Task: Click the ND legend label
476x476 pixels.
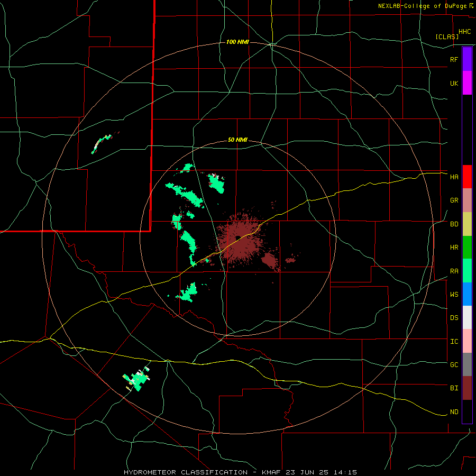Action: pyautogui.click(x=454, y=412)
